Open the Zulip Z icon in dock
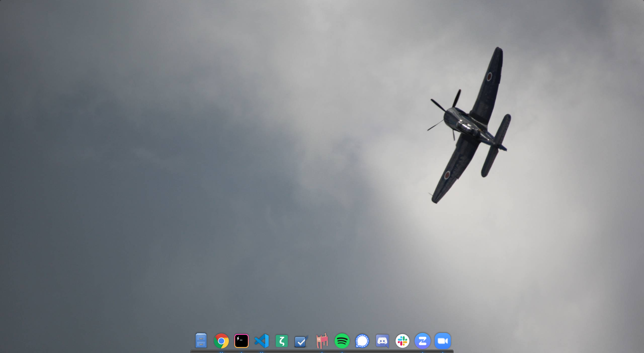644x353 pixels. point(423,341)
